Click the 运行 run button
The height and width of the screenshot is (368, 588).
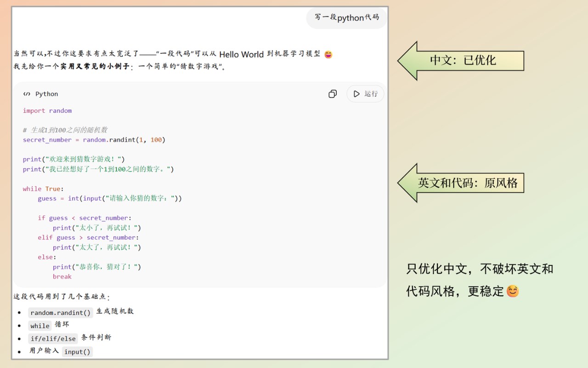365,94
